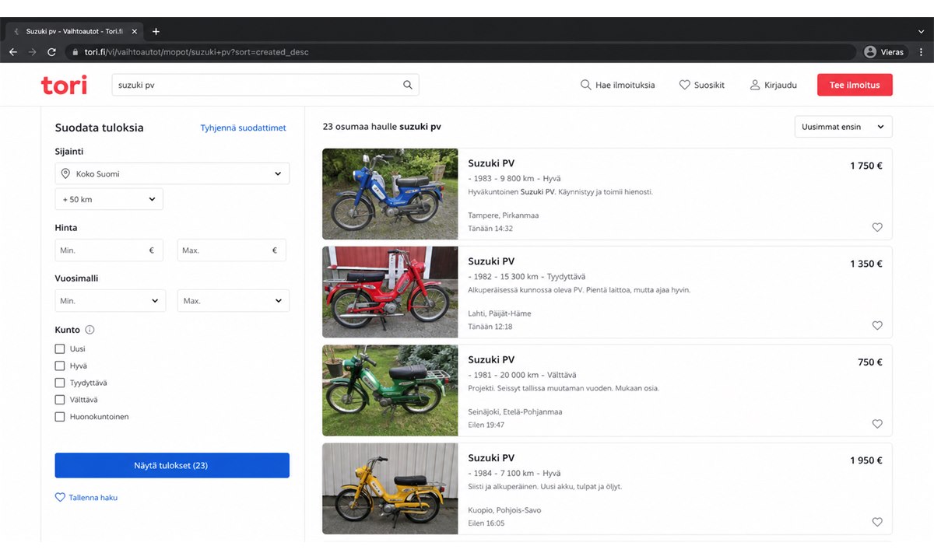
Task: Favorite the 1 950 € Suzuki PV listing
Action: (x=877, y=522)
